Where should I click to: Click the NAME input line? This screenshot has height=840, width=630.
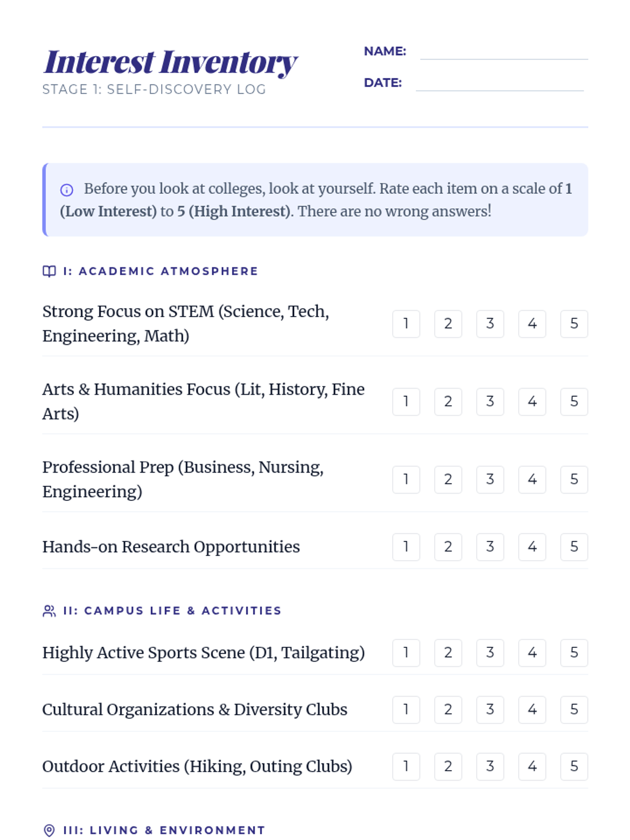pos(503,52)
